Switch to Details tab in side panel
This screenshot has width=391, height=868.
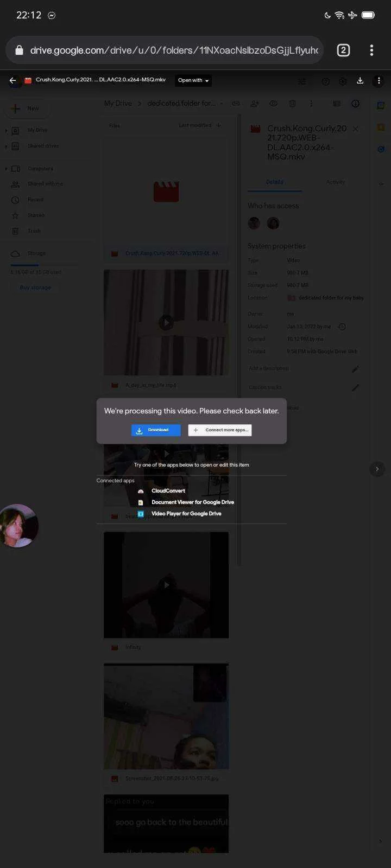pyautogui.click(x=275, y=182)
